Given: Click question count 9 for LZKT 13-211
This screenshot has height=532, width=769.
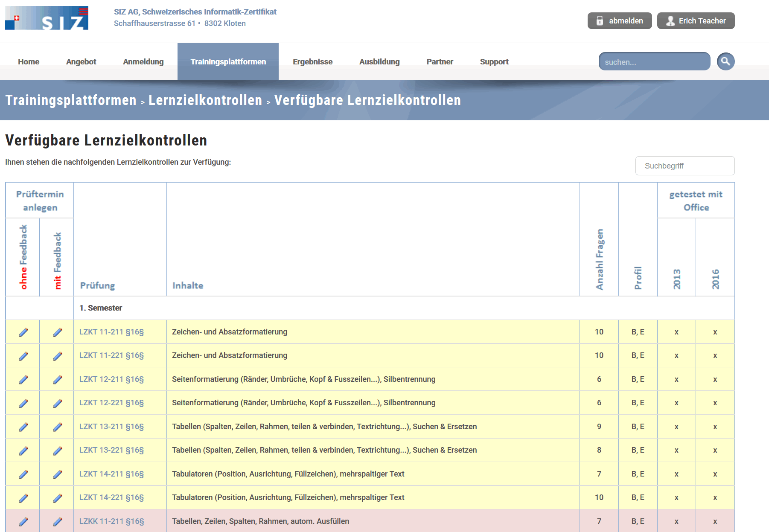Looking at the screenshot, I should [599, 427].
